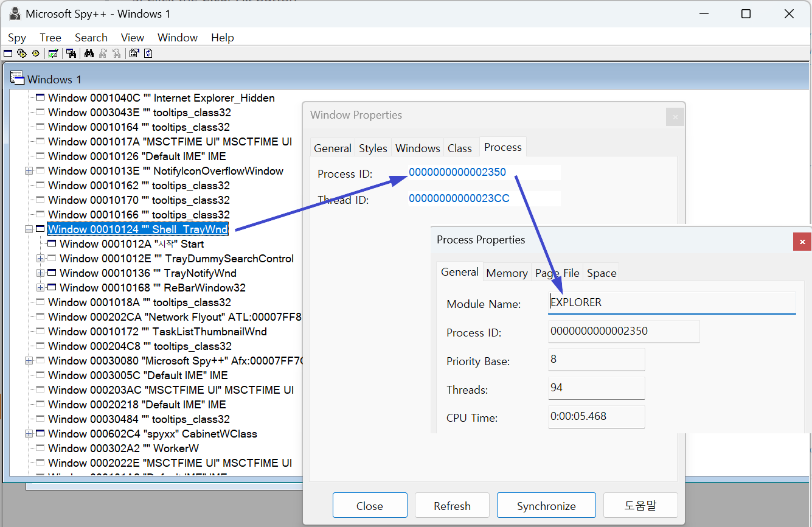
Task: Select the TrayDummySearchControl row
Action: click(x=176, y=259)
